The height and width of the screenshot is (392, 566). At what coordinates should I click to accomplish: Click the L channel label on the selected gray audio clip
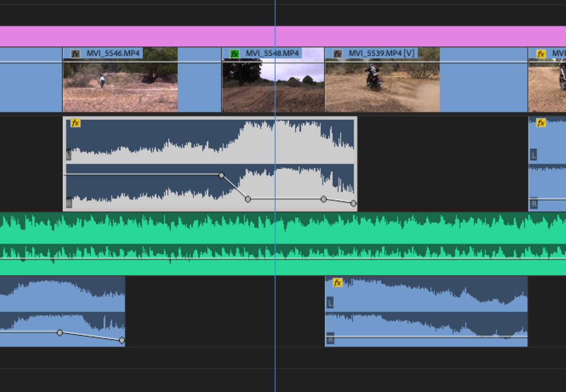coord(69,155)
